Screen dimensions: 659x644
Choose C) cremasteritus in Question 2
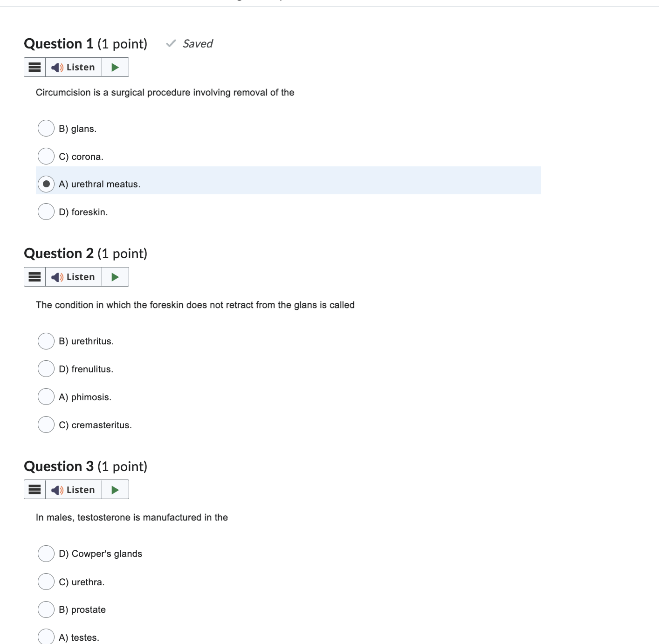point(46,425)
